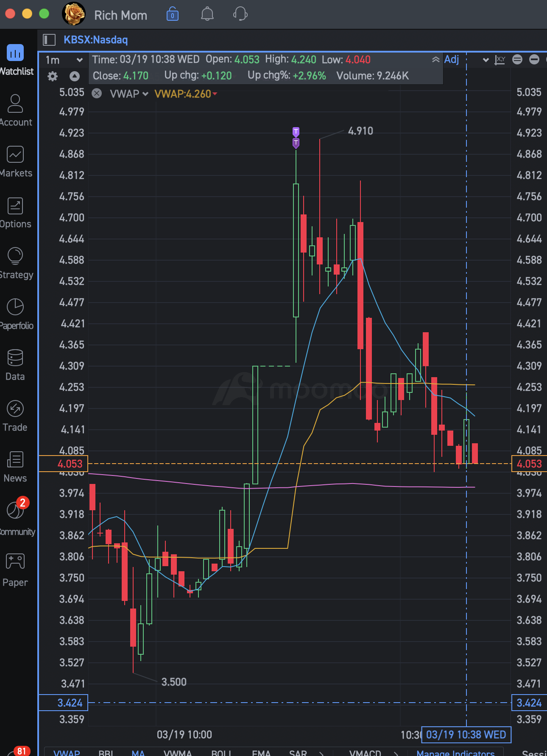This screenshot has width=547, height=756.
Task: Collapse the OHLC info panel with double chevron
Action: click(x=435, y=60)
